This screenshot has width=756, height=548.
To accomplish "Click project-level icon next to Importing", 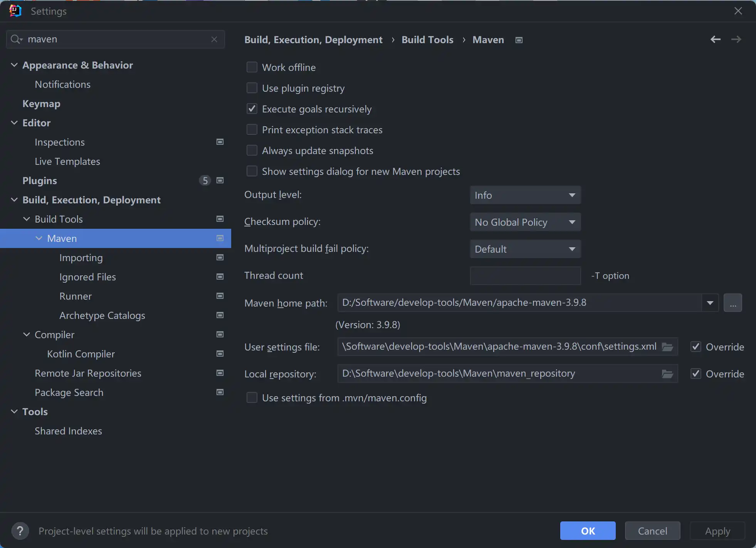I will point(220,257).
